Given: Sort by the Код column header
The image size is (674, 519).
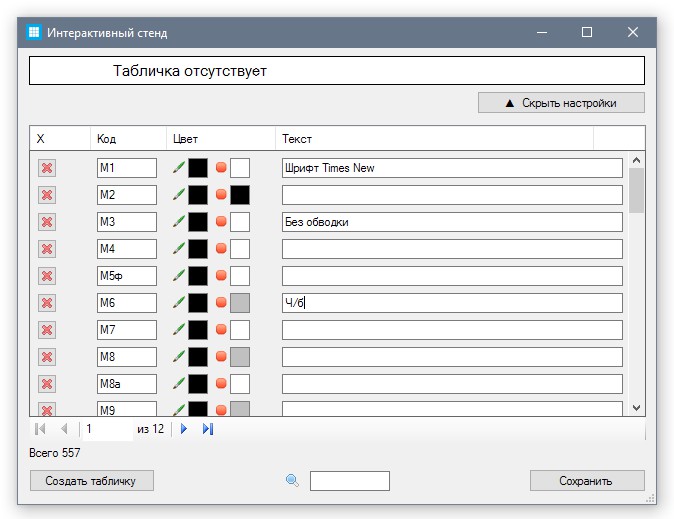Looking at the screenshot, I should 127,138.
